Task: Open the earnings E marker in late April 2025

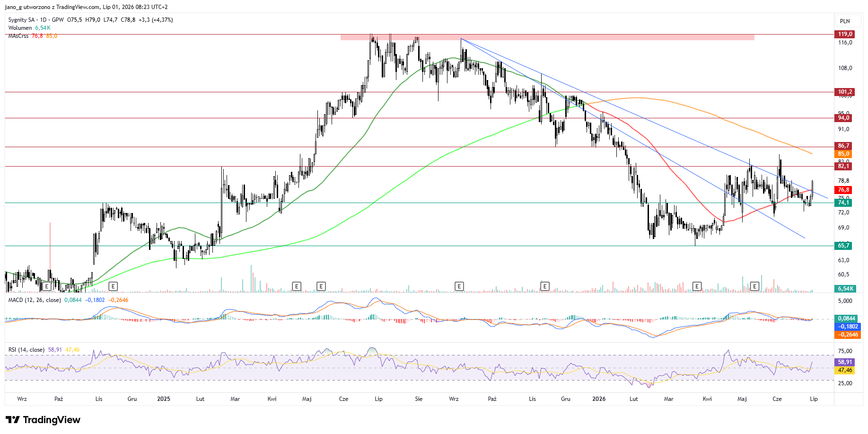Action: tap(297, 286)
